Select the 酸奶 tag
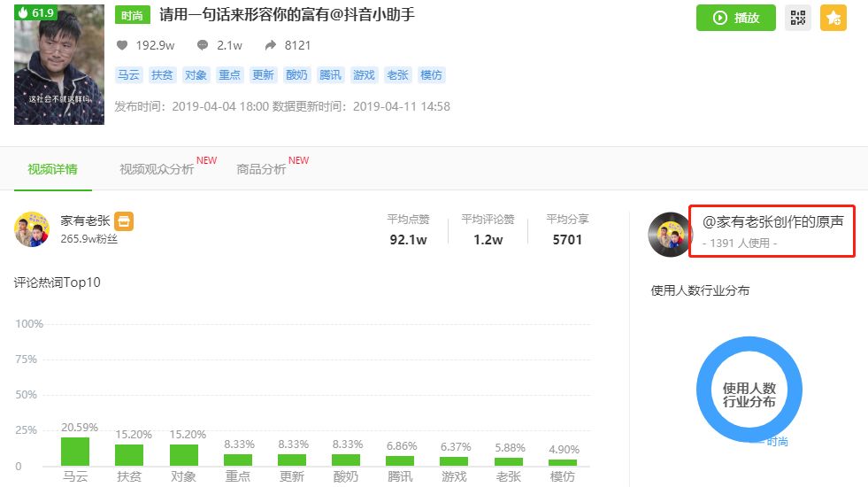The image size is (868, 487). (x=296, y=74)
